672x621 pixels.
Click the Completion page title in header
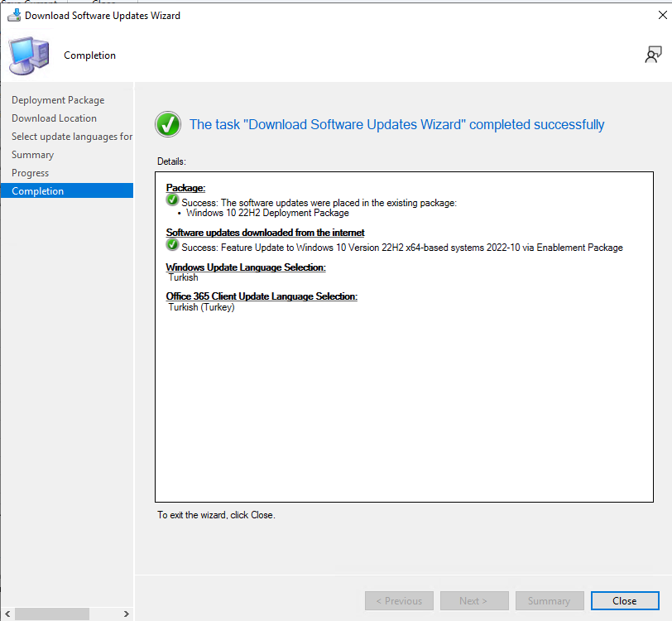[x=89, y=55]
